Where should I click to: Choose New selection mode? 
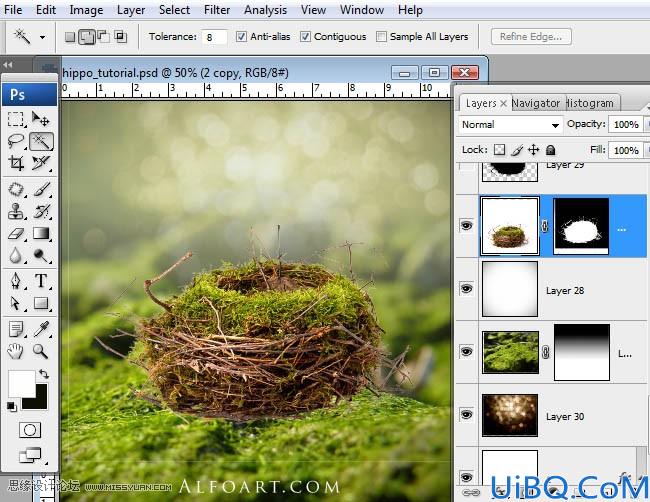click(70, 37)
